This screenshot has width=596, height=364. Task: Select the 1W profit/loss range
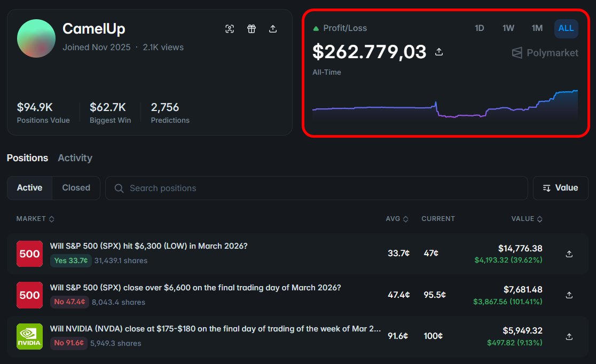click(508, 28)
